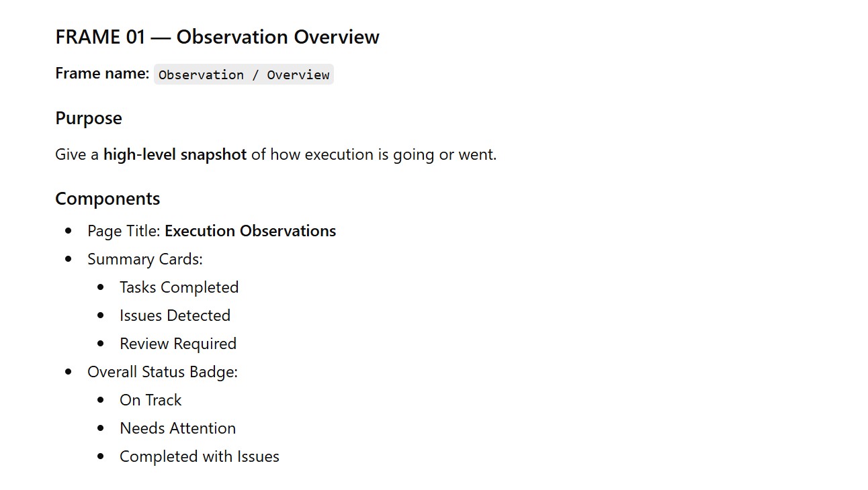Select the "Tasks Completed" list item
868x490 pixels.
[179, 287]
